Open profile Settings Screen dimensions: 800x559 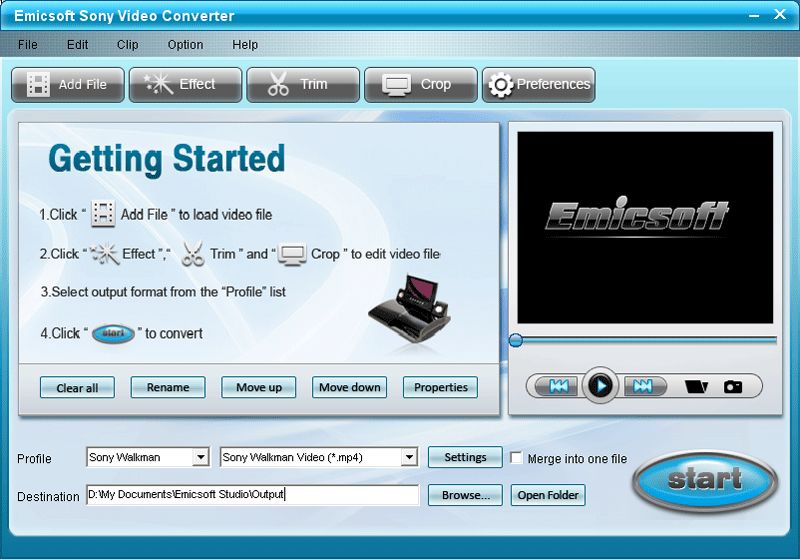click(465, 457)
